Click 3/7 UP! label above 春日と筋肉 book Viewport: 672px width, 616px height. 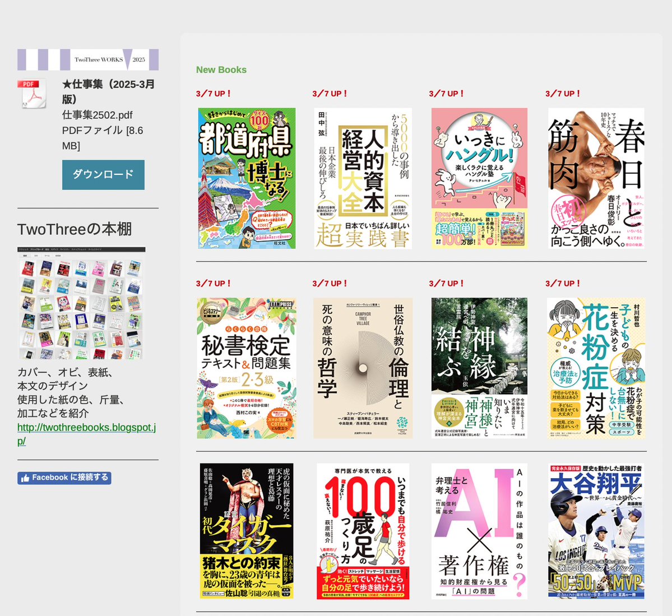point(563,94)
